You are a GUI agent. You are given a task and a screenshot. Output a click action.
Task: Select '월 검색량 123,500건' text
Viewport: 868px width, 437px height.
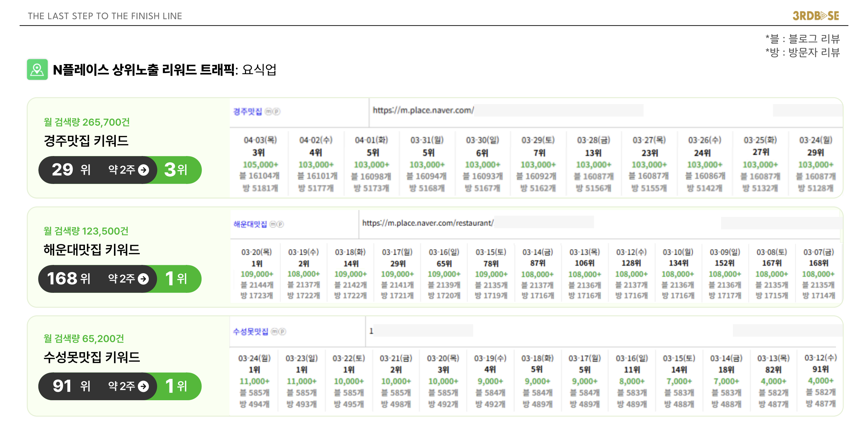[86, 231]
